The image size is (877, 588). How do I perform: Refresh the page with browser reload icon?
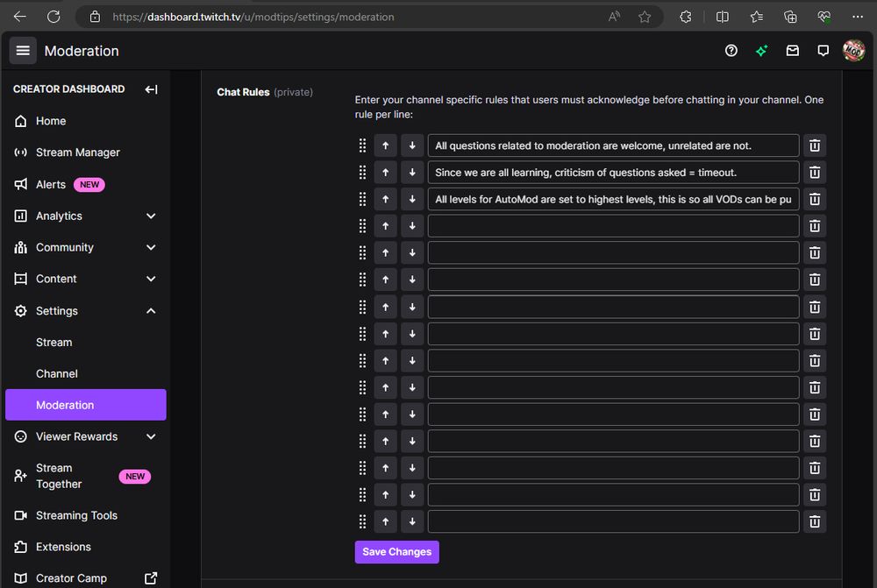(55, 16)
